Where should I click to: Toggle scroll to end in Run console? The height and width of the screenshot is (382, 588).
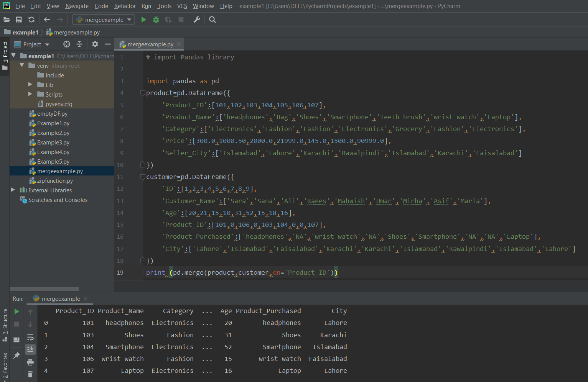pyautogui.click(x=30, y=349)
